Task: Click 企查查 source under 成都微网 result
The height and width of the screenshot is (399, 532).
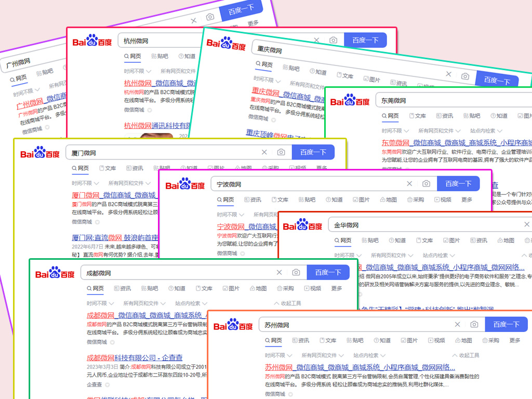Action: (95, 384)
